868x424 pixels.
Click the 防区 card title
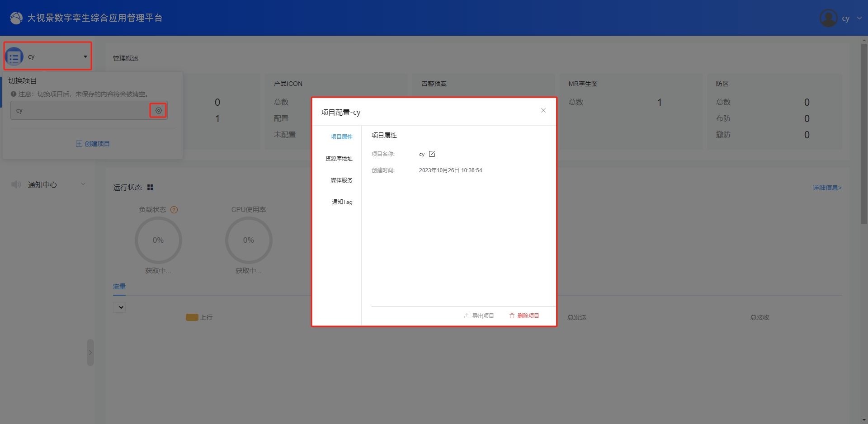722,84
